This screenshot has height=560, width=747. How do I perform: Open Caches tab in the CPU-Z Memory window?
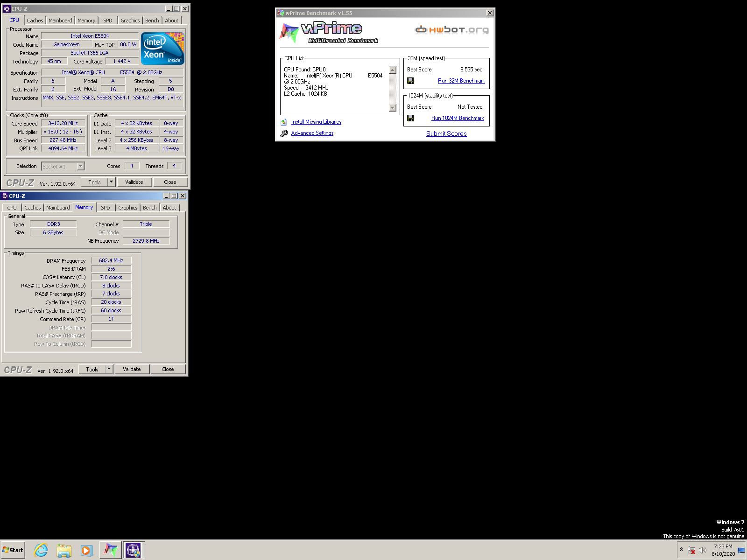33,208
